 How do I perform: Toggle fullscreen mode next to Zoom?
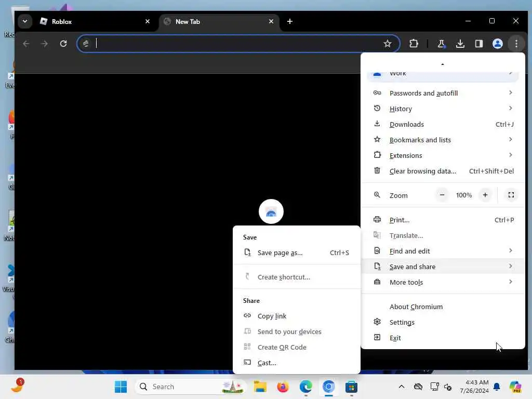point(511,195)
